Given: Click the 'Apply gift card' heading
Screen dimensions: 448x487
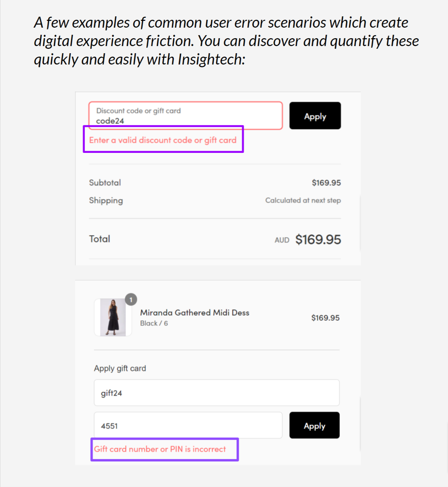Looking at the screenshot, I should 120,368.
